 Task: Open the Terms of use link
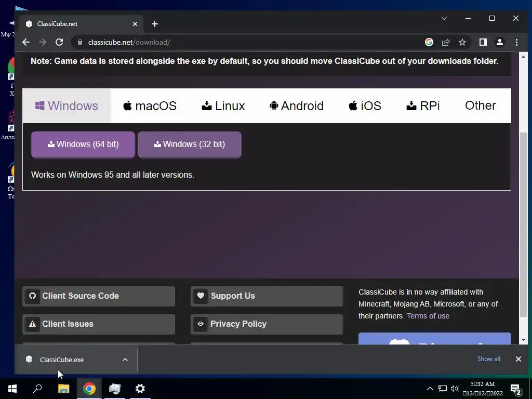(428, 316)
